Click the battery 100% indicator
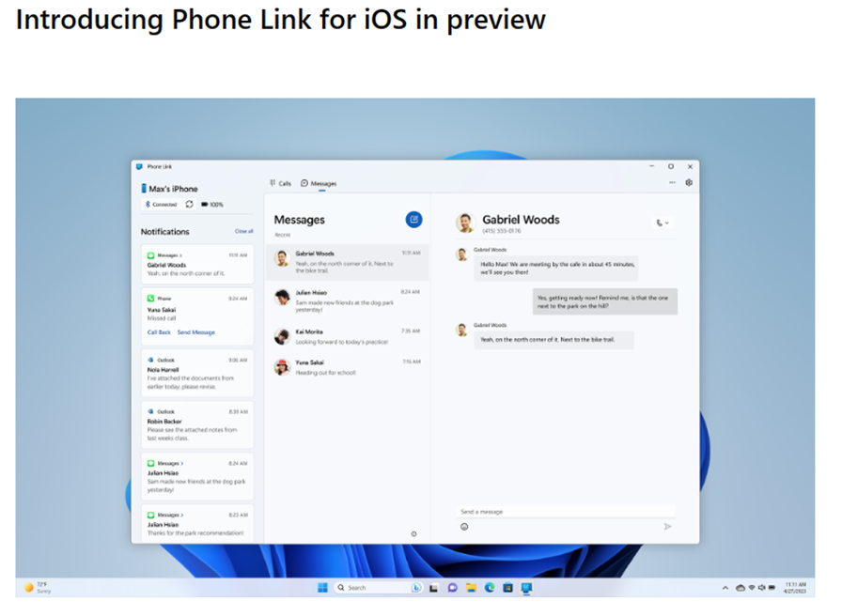The width and height of the screenshot is (842, 616). [212, 205]
